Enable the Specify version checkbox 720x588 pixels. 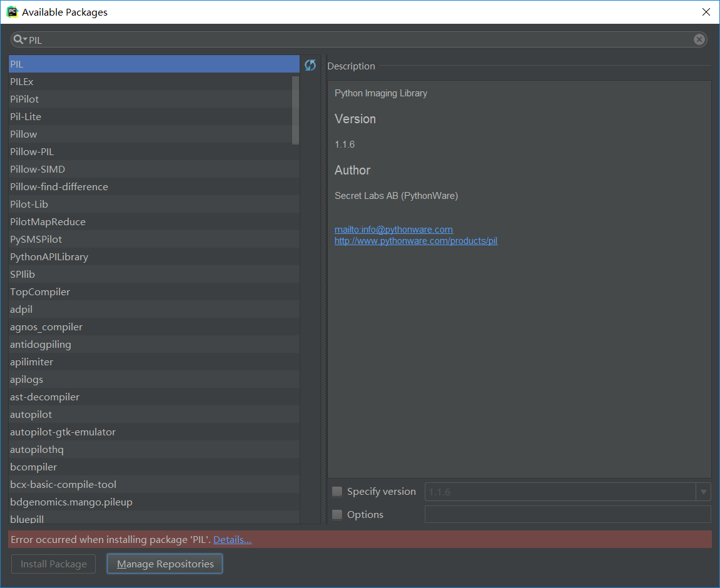[337, 492]
